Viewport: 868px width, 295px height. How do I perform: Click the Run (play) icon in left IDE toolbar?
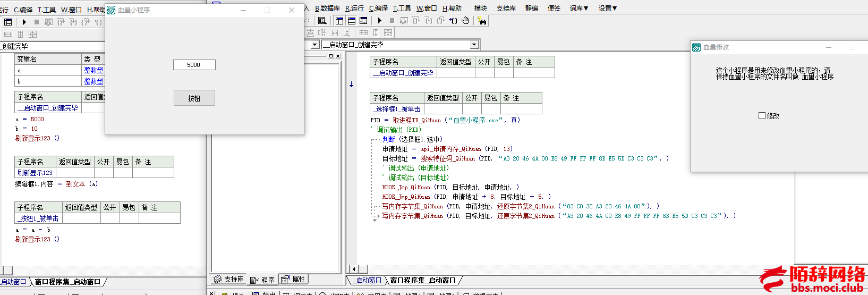(x=24, y=22)
